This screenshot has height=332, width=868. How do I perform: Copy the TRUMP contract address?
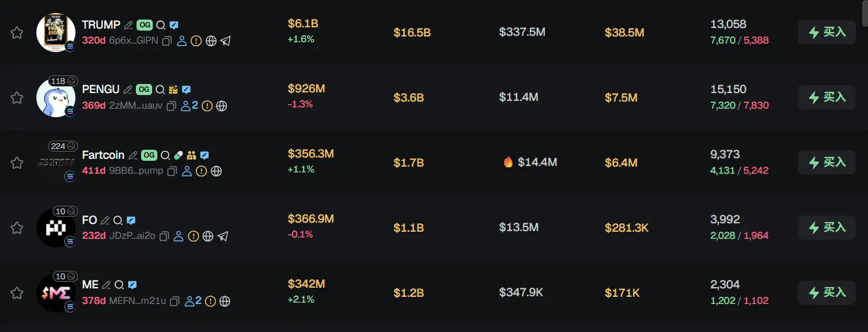167,41
